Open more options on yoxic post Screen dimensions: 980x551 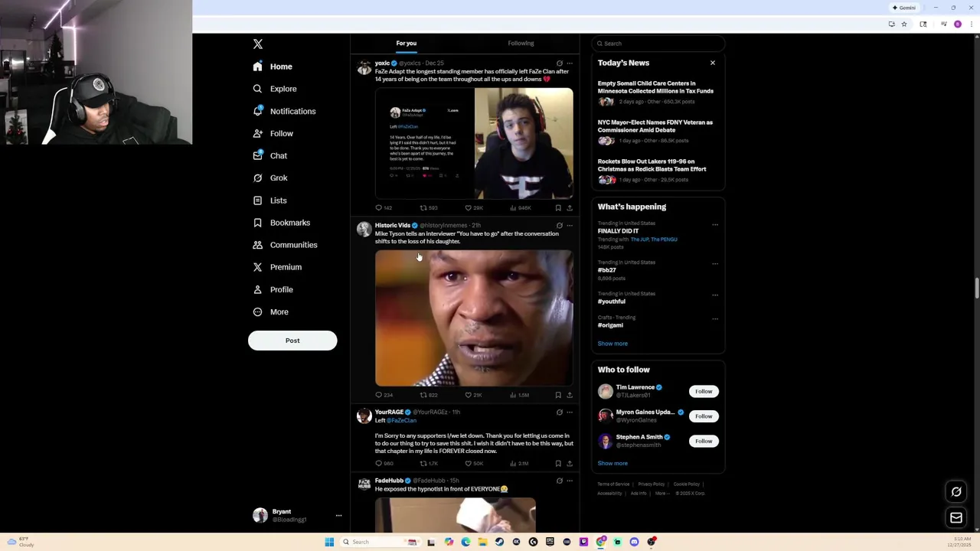(569, 64)
